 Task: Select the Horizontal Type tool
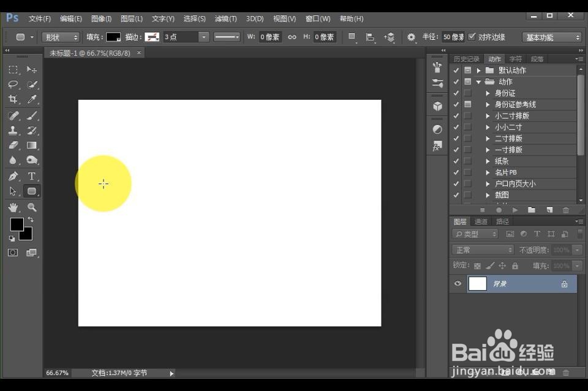tap(32, 176)
